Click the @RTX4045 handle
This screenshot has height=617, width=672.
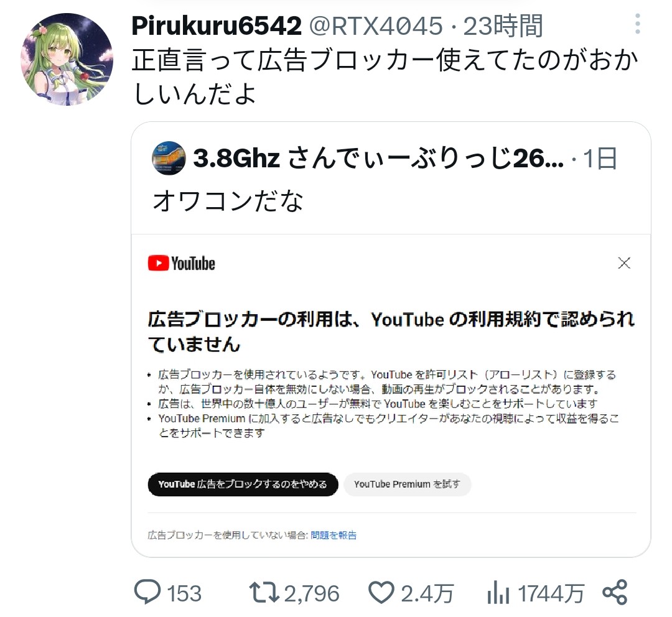tap(376, 26)
